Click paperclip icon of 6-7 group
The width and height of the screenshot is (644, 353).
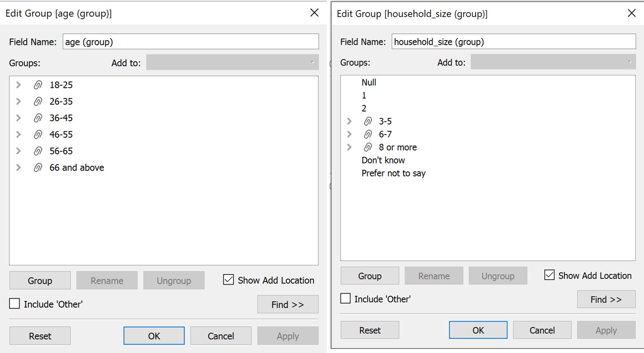tap(368, 134)
